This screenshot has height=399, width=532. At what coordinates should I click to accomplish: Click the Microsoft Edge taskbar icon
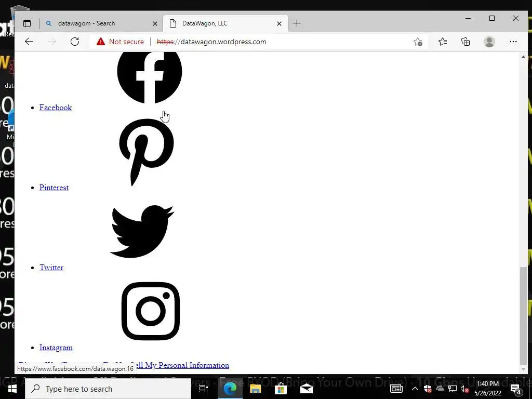coord(230,389)
